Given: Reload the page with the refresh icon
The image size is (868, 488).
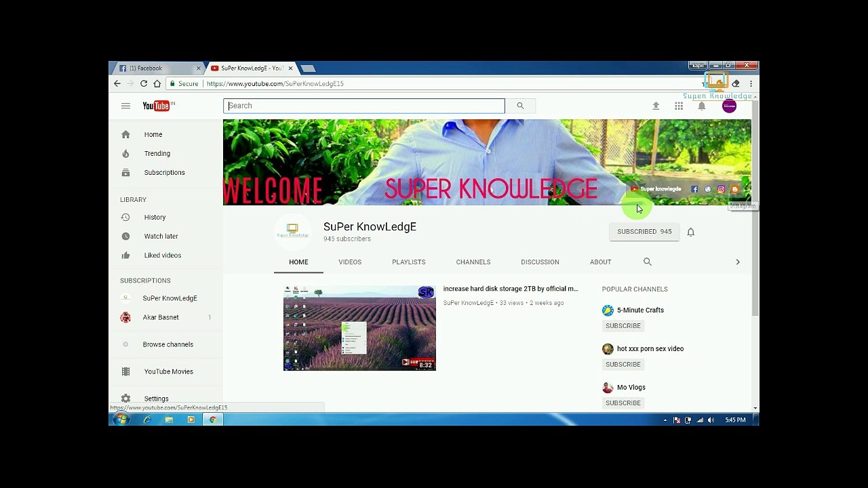Looking at the screenshot, I should (x=144, y=83).
